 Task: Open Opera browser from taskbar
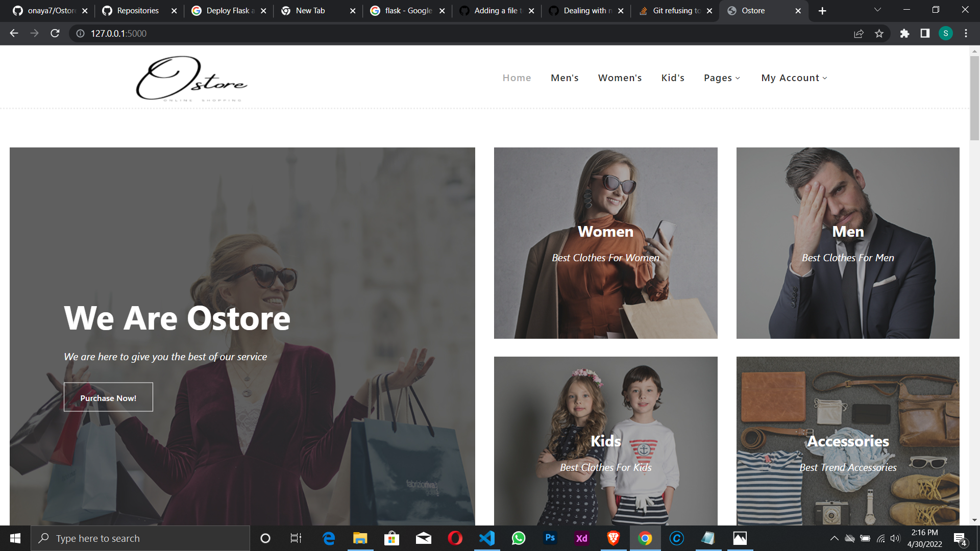[455, 538]
